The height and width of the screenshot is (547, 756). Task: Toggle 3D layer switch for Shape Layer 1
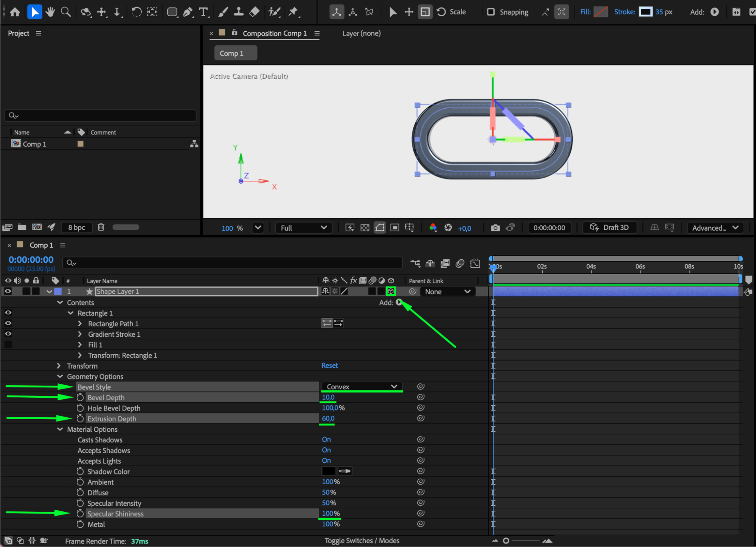391,291
